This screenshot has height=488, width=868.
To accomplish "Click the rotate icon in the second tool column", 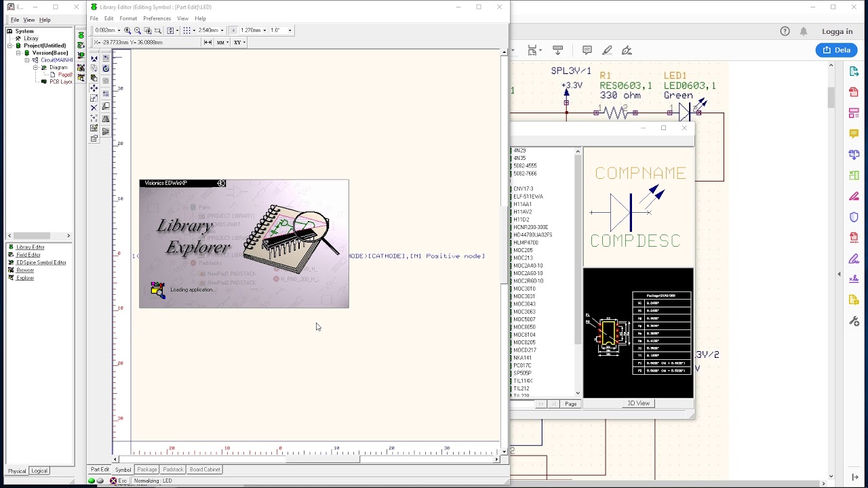I will pos(106,68).
